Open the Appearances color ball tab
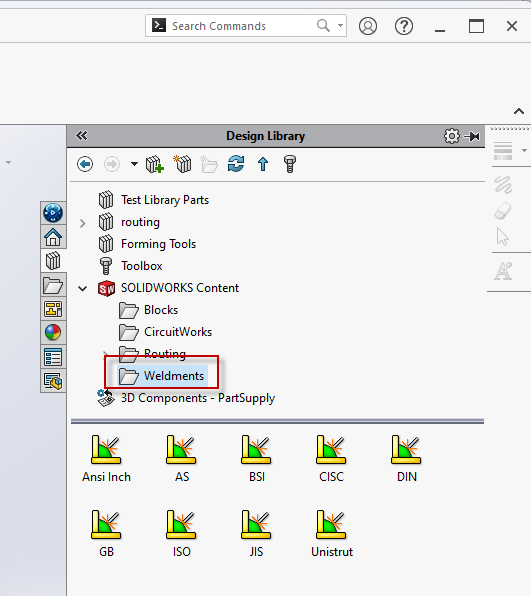 click(x=53, y=333)
